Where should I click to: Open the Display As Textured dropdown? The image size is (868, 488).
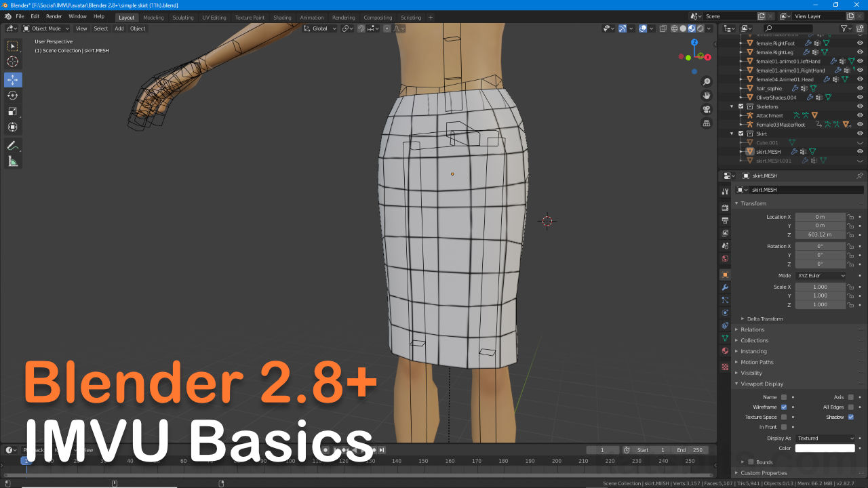click(x=825, y=439)
